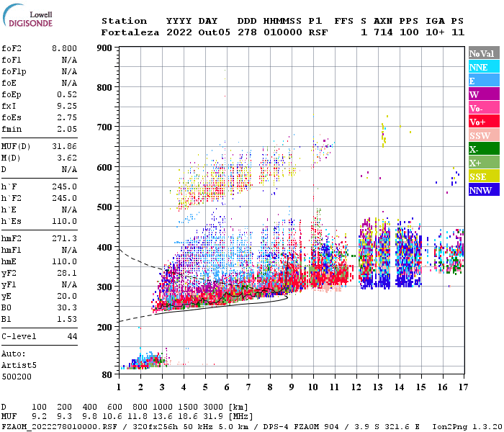Click the hmF2 value 271.3
The width and height of the screenshot is (504, 432).
[x=64, y=238]
